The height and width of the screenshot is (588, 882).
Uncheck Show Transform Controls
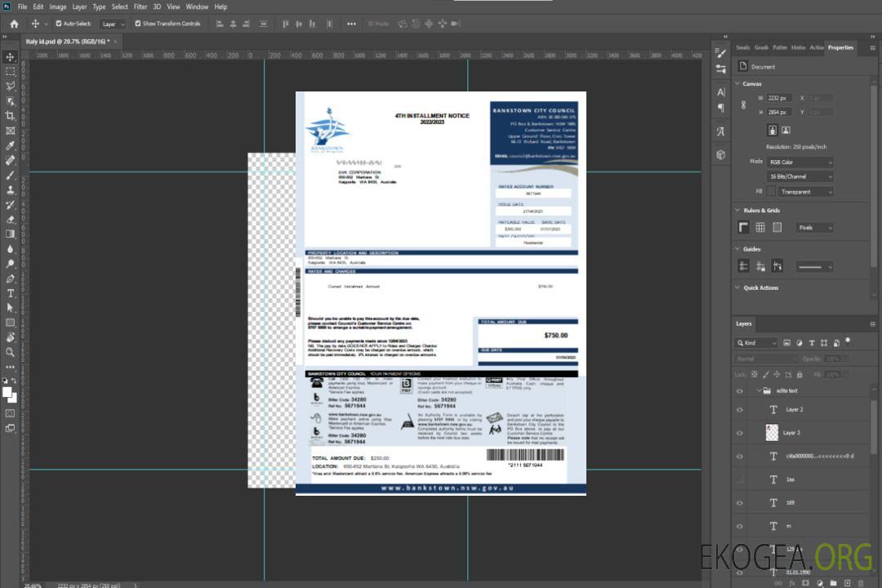point(138,24)
